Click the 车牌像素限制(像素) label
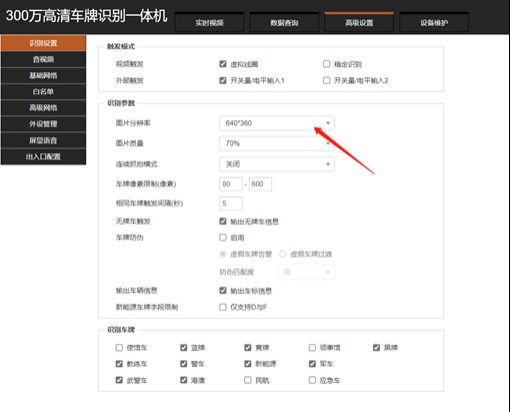The image size is (510, 412). click(x=146, y=184)
